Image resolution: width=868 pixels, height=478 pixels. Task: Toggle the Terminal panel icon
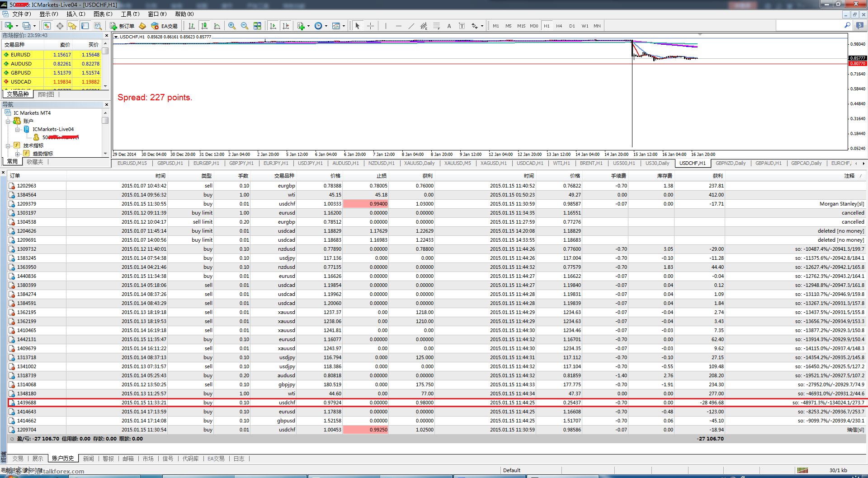(85, 26)
